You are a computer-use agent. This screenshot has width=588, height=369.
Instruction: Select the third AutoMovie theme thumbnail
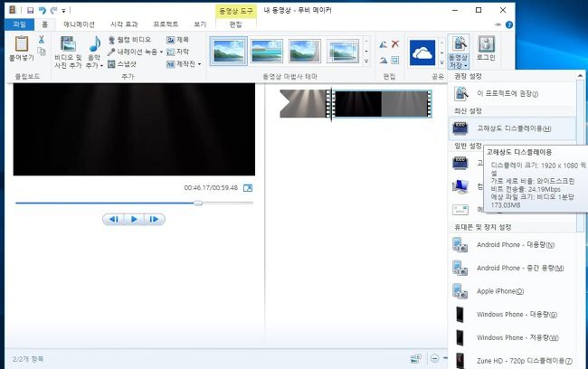(x=305, y=51)
